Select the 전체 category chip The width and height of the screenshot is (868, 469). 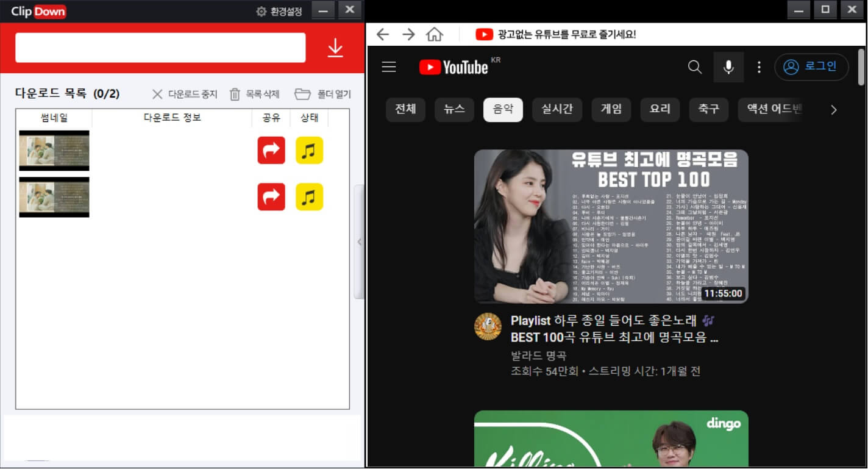coord(405,110)
